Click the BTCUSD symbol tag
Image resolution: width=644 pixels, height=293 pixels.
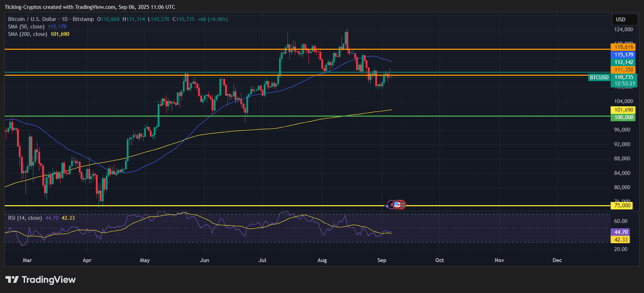point(599,78)
